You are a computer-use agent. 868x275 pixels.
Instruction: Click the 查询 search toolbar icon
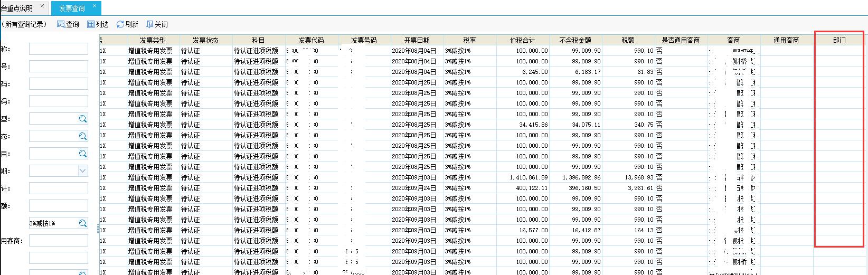(x=68, y=24)
